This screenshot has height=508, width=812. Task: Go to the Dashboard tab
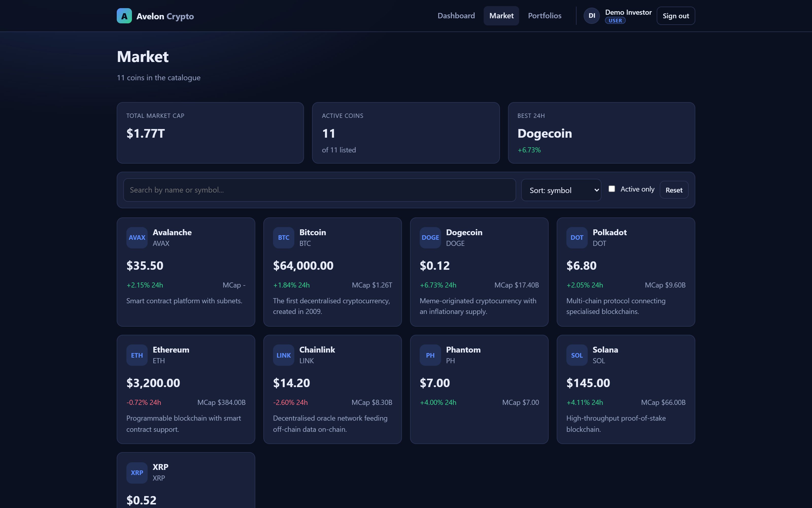pos(456,16)
